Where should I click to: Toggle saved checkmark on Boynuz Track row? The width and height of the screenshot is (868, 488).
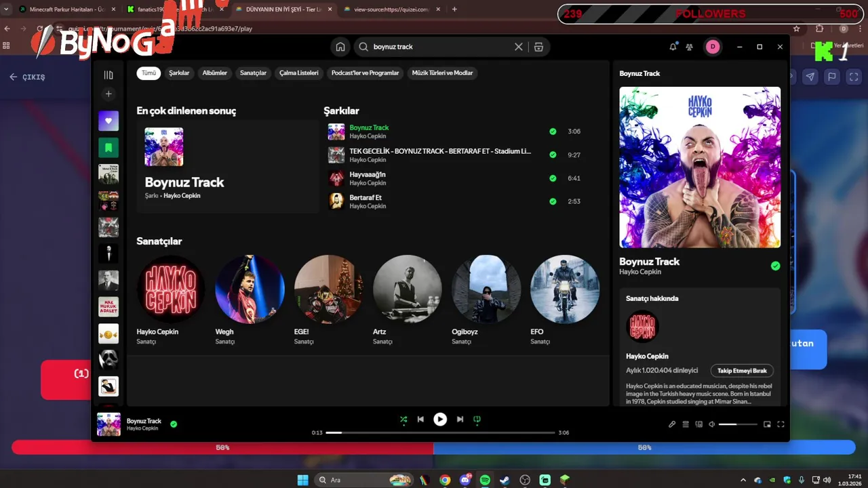(x=553, y=131)
